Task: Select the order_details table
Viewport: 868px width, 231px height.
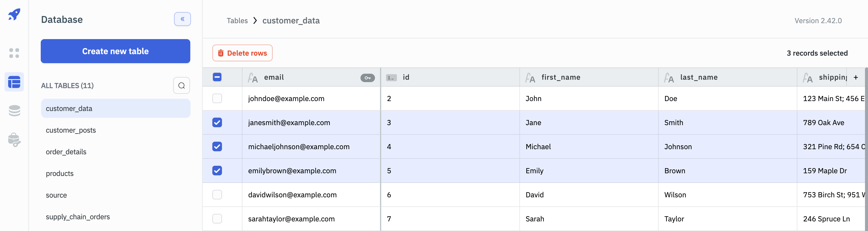Action: tap(66, 152)
